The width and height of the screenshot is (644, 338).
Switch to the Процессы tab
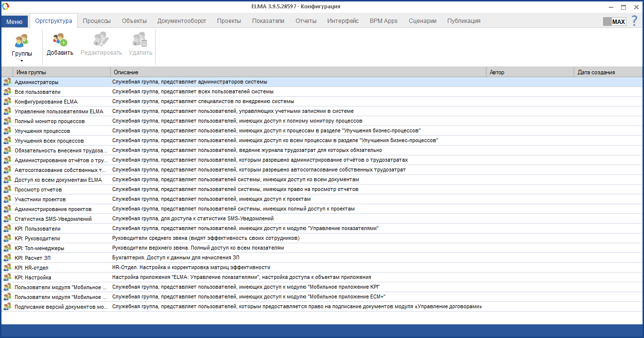click(x=97, y=21)
